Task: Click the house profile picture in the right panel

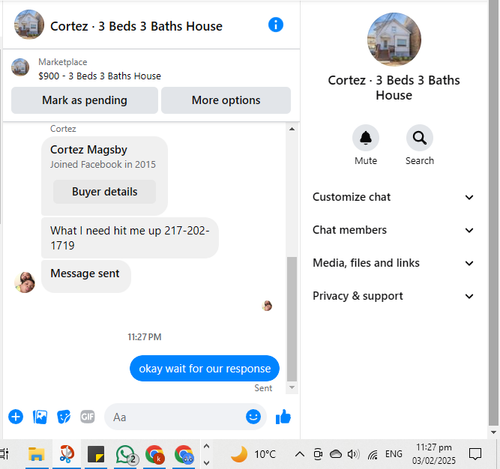Action: [x=394, y=39]
